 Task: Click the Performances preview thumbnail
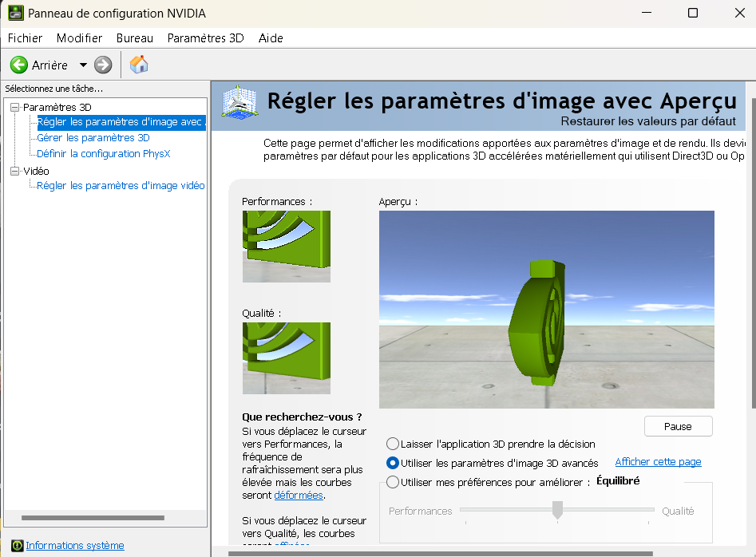[286, 246]
